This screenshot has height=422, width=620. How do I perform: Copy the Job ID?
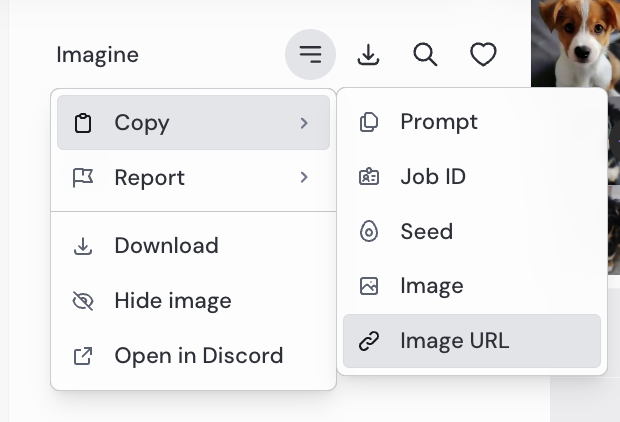[x=472, y=176]
